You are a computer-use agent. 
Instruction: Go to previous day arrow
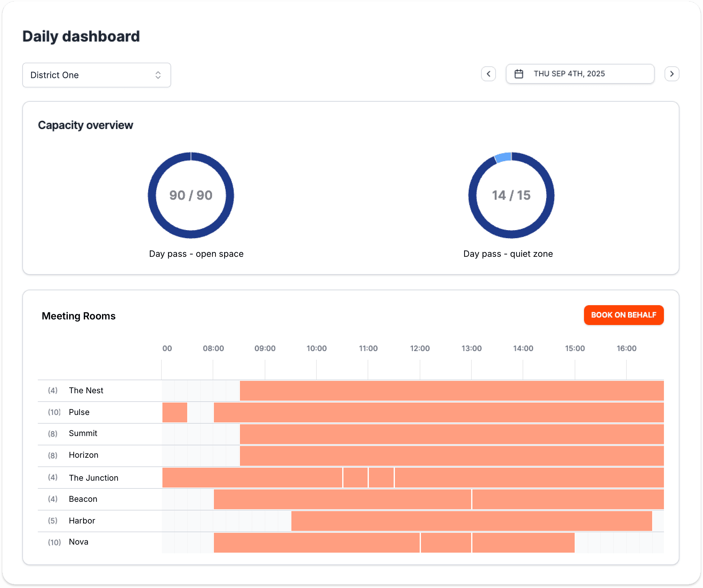point(489,74)
